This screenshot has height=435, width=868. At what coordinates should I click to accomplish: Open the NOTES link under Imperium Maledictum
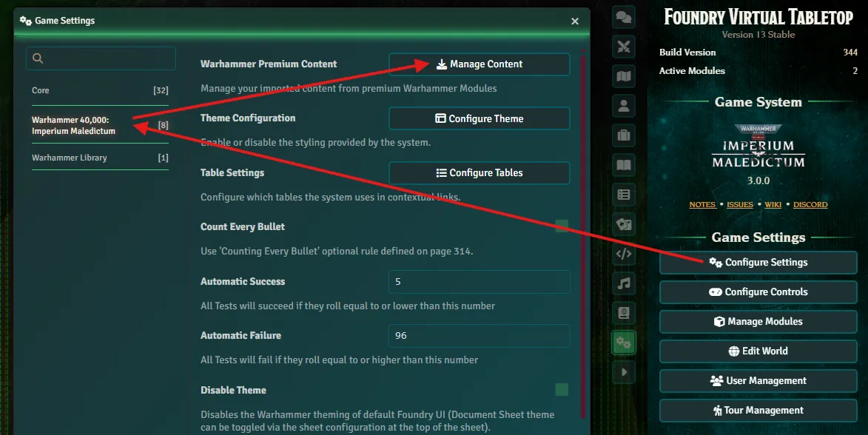click(x=702, y=205)
